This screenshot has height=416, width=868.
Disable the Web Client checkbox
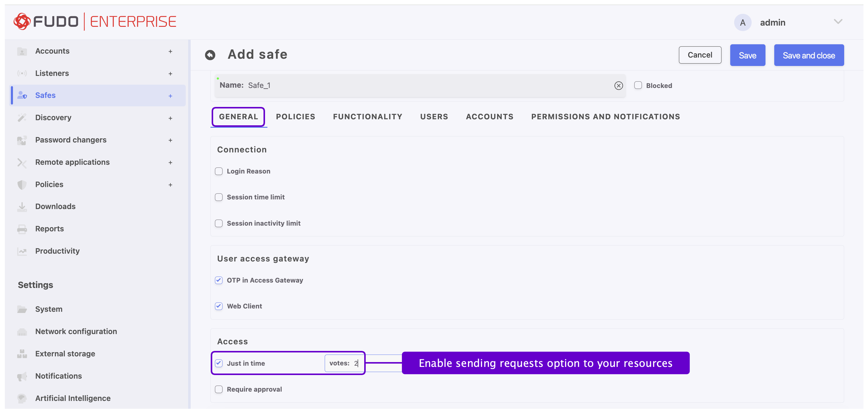219,306
